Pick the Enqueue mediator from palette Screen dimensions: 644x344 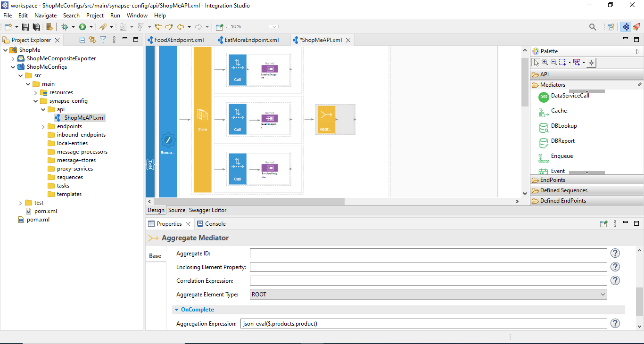pyautogui.click(x=556, y=156)
